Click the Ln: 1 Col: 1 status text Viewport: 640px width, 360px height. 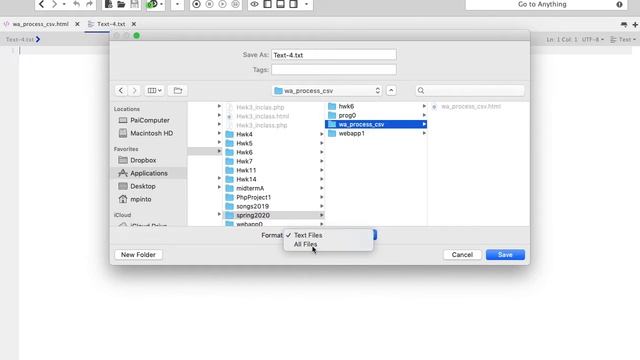click(562, 40)
